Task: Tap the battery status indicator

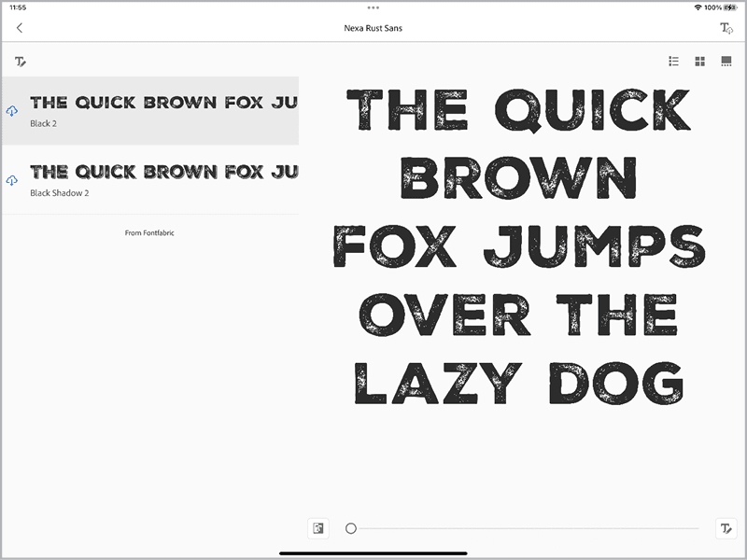Action: 730,7
